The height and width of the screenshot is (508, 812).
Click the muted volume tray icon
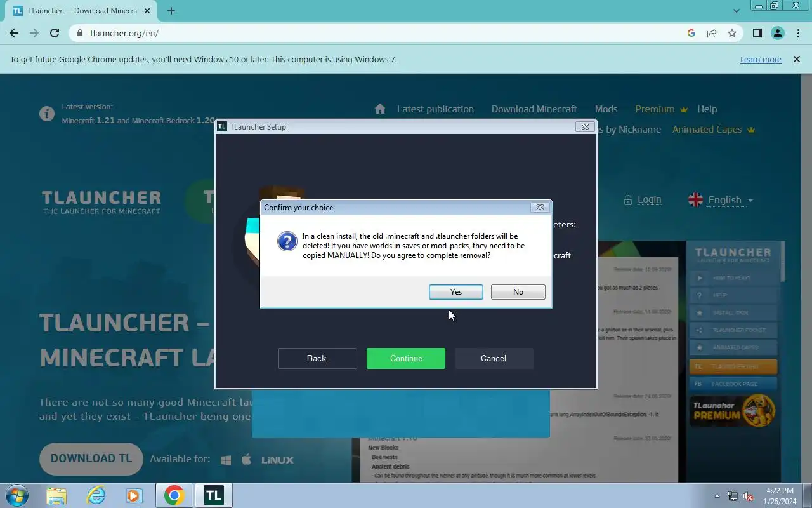coord(748,496)
